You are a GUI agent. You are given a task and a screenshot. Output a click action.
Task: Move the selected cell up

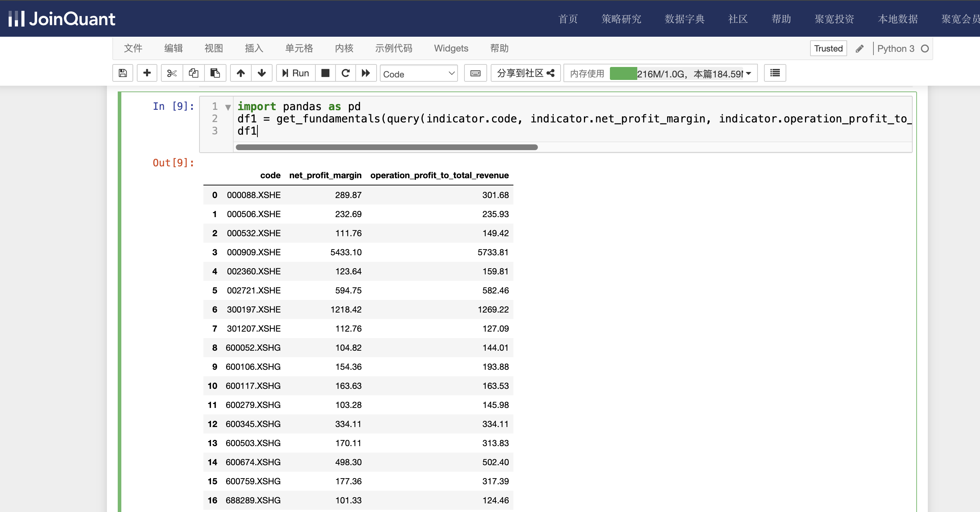click(x=240, y=73)
